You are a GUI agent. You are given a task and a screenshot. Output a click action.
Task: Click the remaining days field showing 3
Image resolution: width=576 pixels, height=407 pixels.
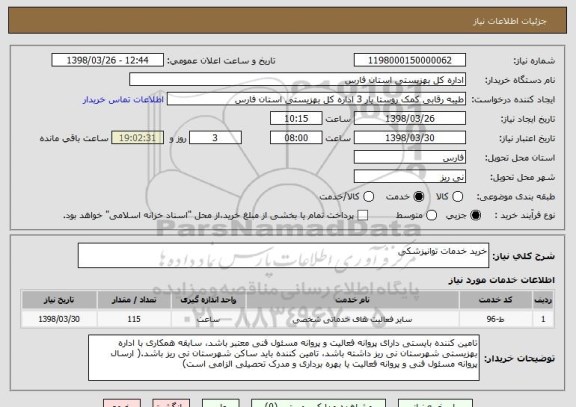pyautogui.click(x=215, y=138)
